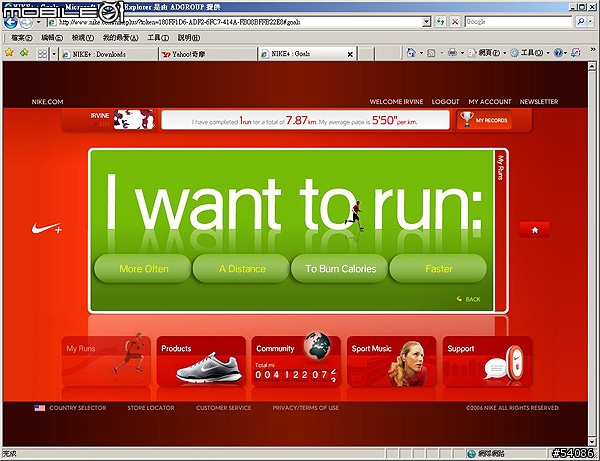Screen dimensions: 600x461
Task: Close the NIKE+ : Goals tab
Action: point(350,54)
